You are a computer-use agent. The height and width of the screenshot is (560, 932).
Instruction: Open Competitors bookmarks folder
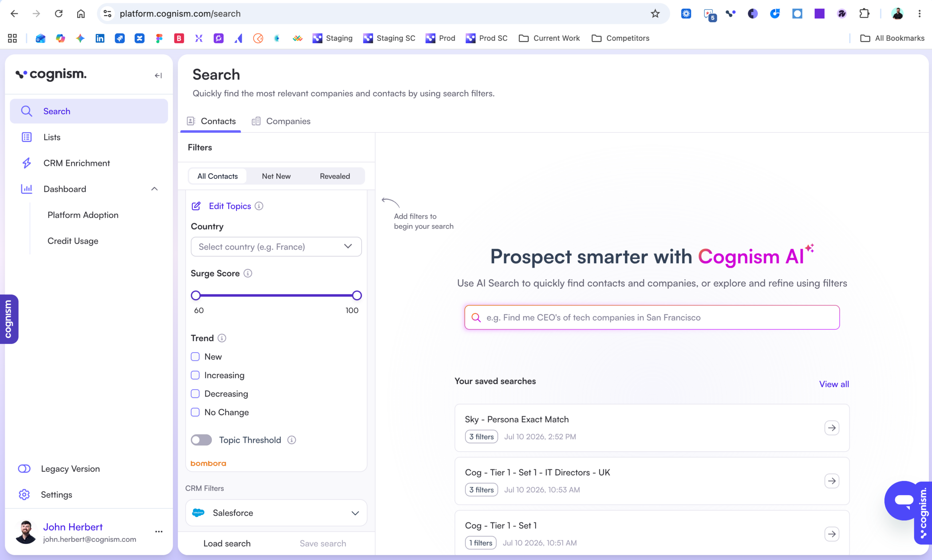620,38
